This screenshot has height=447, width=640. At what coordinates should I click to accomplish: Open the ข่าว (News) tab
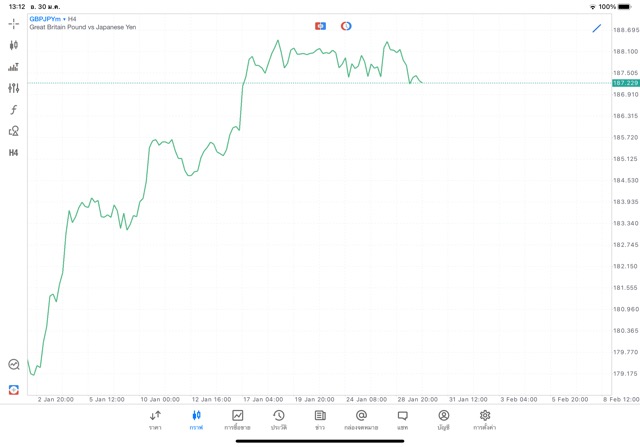320,420
